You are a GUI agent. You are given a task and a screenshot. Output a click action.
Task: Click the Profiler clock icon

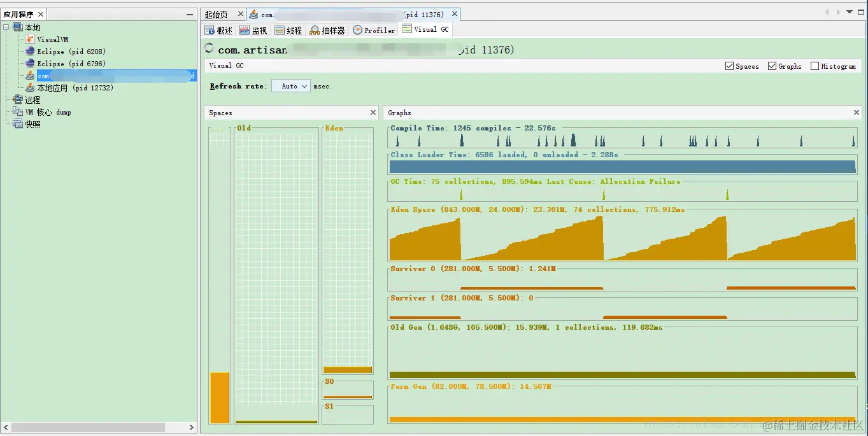[x=357, y=30]
